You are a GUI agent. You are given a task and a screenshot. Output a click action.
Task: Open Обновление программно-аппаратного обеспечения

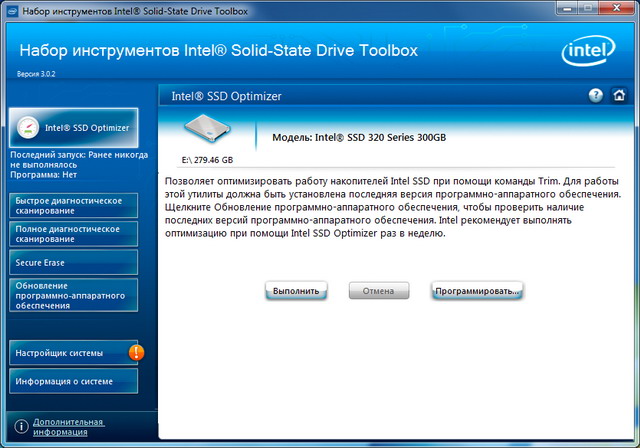pos(73,295)
